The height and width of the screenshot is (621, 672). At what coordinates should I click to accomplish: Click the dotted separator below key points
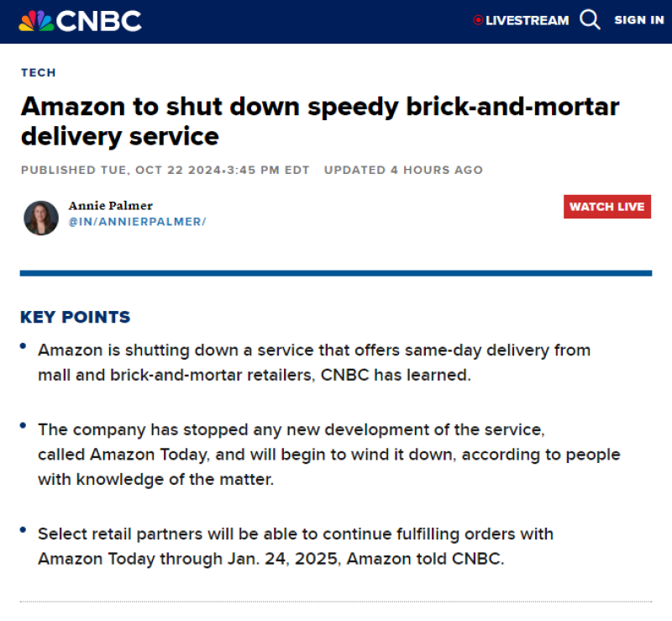click(x=336, y=602)
